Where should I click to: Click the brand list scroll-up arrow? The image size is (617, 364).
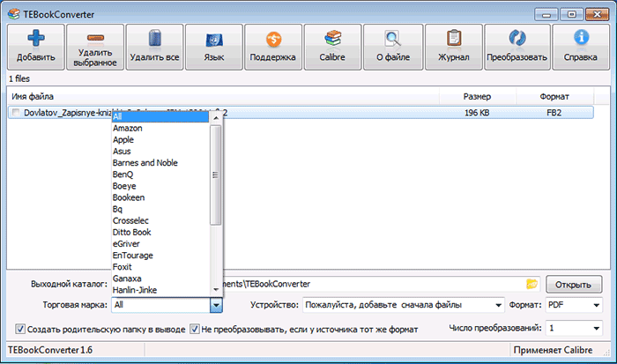(216, 117)
